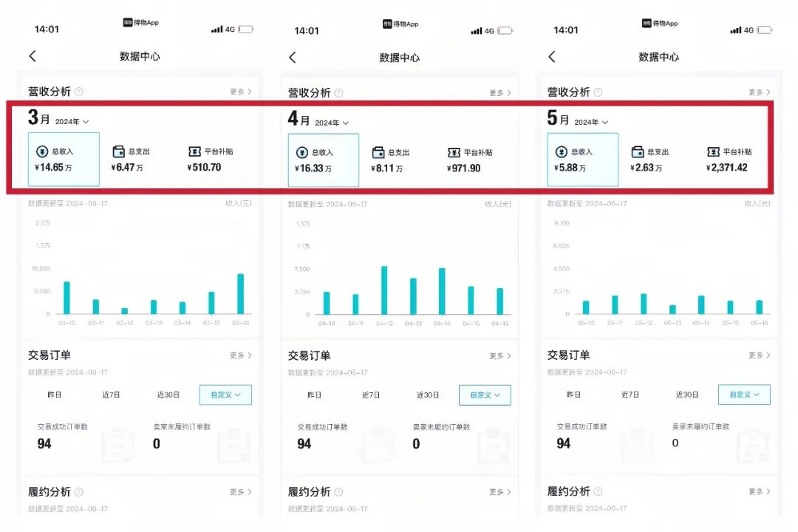Image resolution: width=798 pixels, height=532 pixels.
Task: Tap the back arrow on the April screen
Action: 290,58
